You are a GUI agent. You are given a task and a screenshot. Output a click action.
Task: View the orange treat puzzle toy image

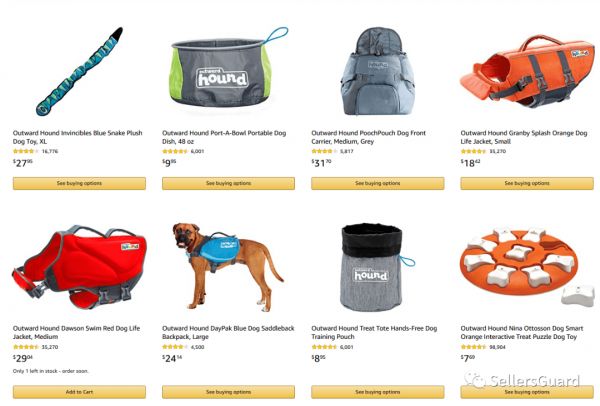coord(527,267)
